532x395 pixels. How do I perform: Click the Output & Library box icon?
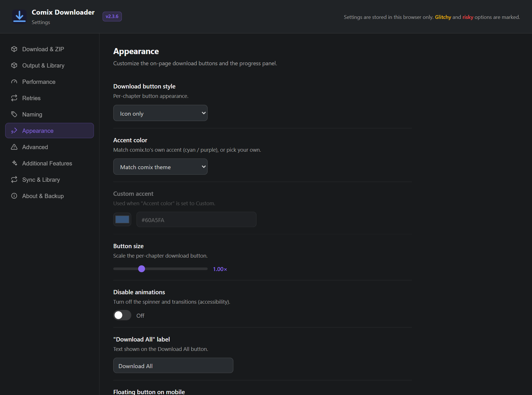14,65
